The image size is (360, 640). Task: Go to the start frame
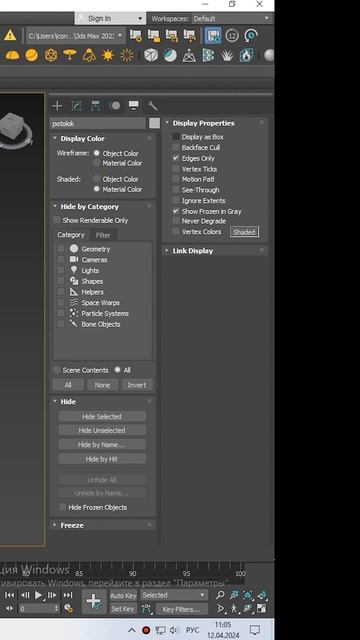click(x=10, y=595)
